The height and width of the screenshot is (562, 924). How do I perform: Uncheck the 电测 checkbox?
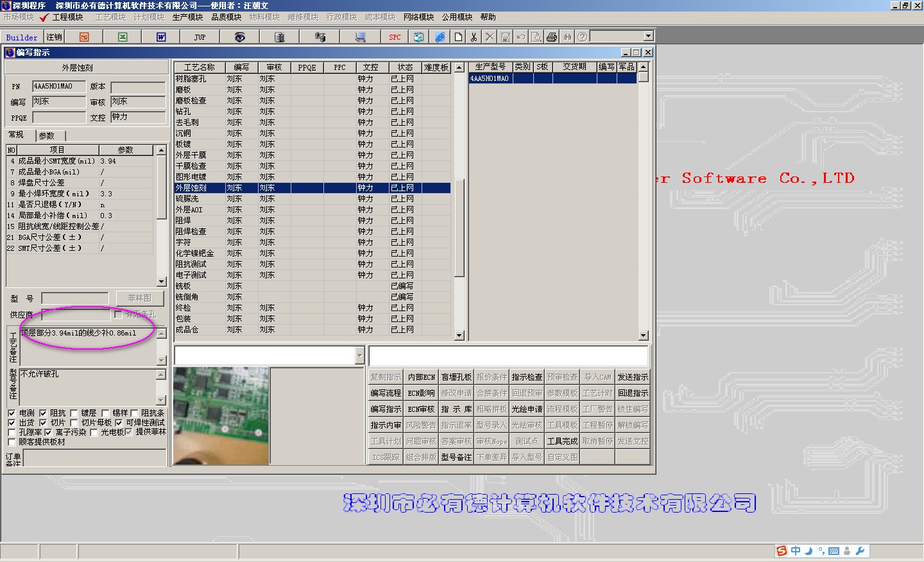coord(12,413)
